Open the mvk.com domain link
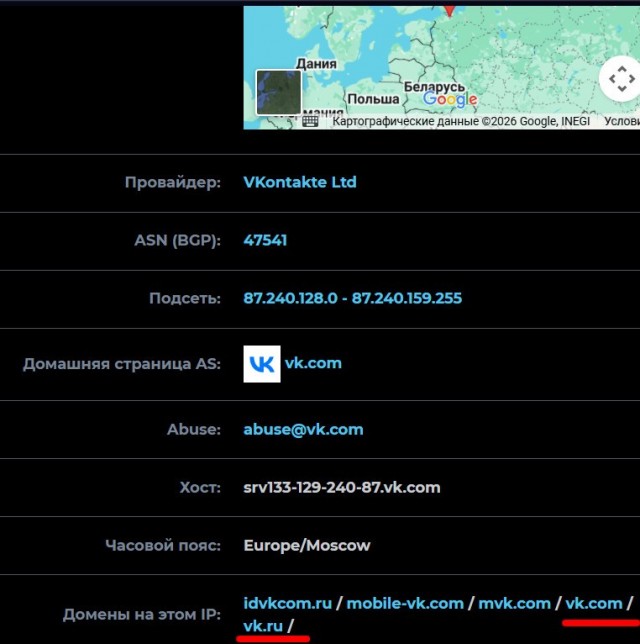Image resolution: width=640 pixels, height=644 pixels. 514,603
